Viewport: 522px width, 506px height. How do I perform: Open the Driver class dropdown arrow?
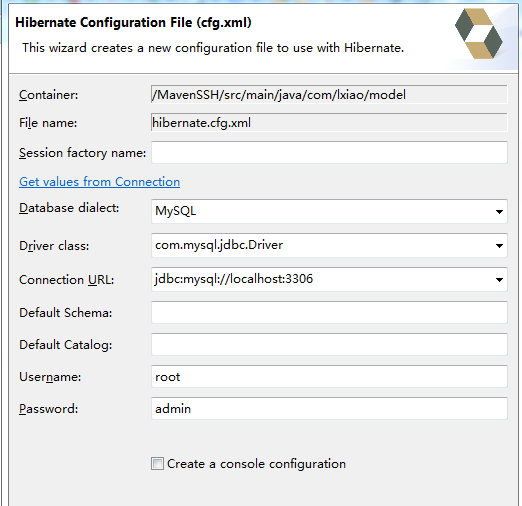[x=499, y=246]
